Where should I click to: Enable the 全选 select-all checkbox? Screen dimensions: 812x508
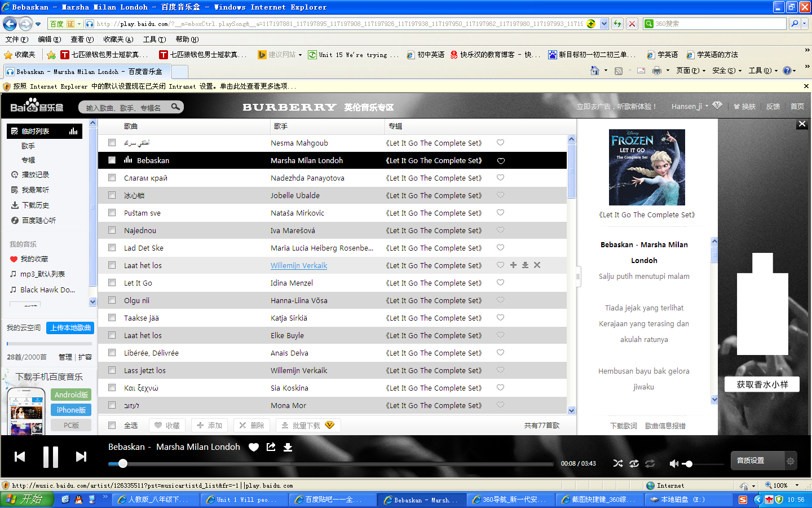[112, 426]
